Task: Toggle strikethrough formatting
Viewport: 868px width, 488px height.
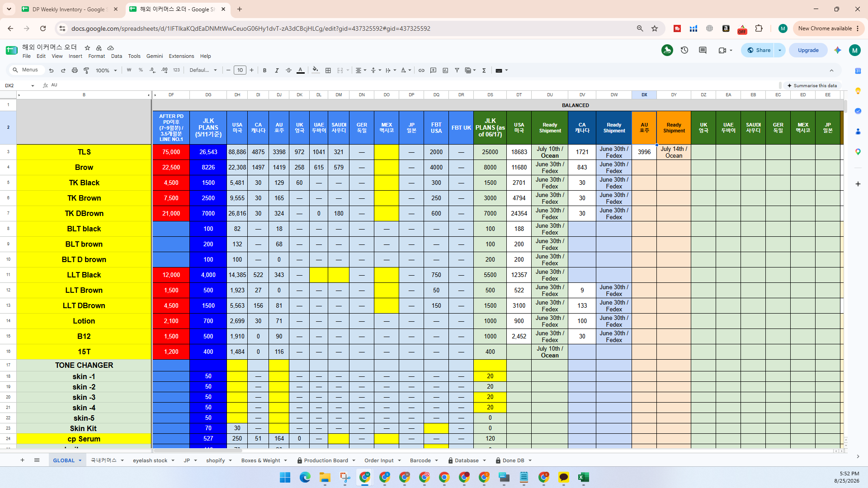Action: (x=288, y=70)
